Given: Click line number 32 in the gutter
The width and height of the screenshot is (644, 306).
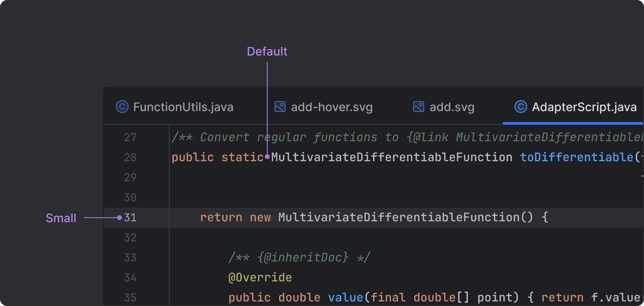Looking at the screenshot, I should 130,238.
